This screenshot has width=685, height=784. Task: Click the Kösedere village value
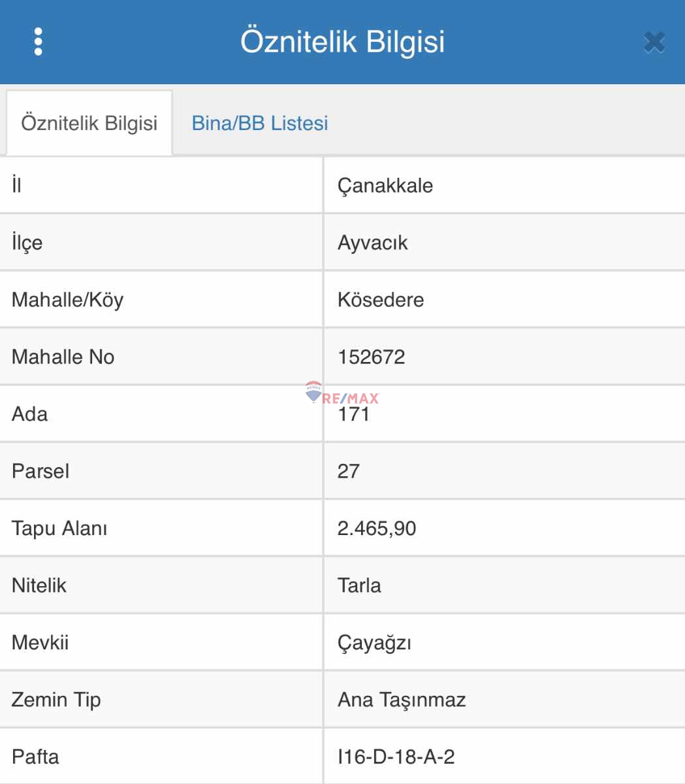point(381,300)
